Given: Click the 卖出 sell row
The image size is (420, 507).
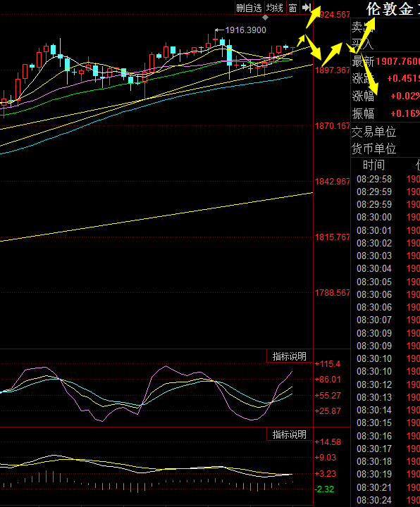Looking at the screenshot, I should coord(385,27).
